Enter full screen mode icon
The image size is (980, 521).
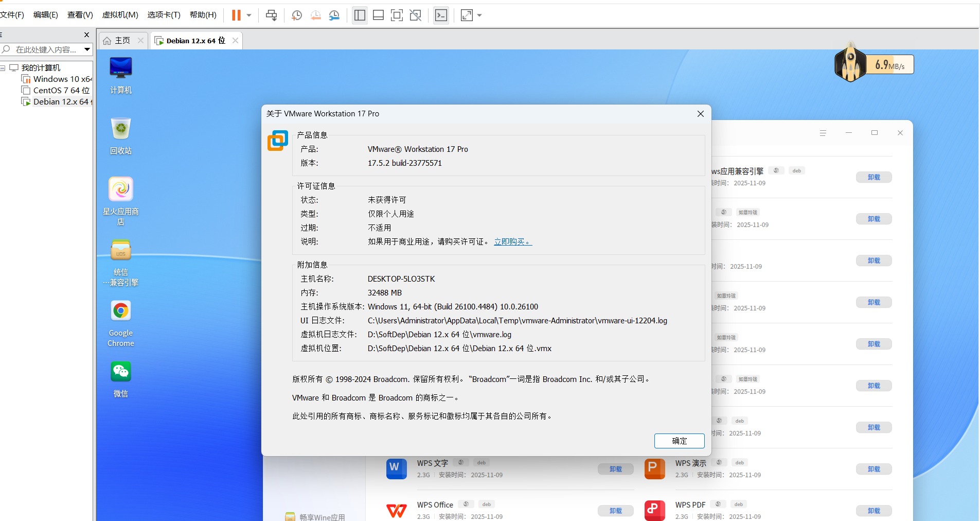coord(397,15)
